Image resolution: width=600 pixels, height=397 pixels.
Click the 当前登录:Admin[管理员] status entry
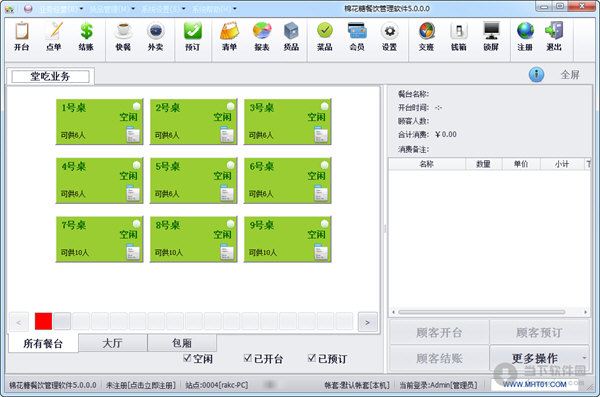point(438,385)
